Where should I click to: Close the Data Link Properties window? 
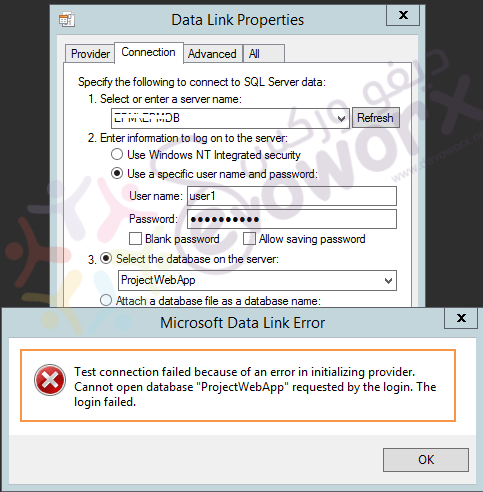point(403,15)
